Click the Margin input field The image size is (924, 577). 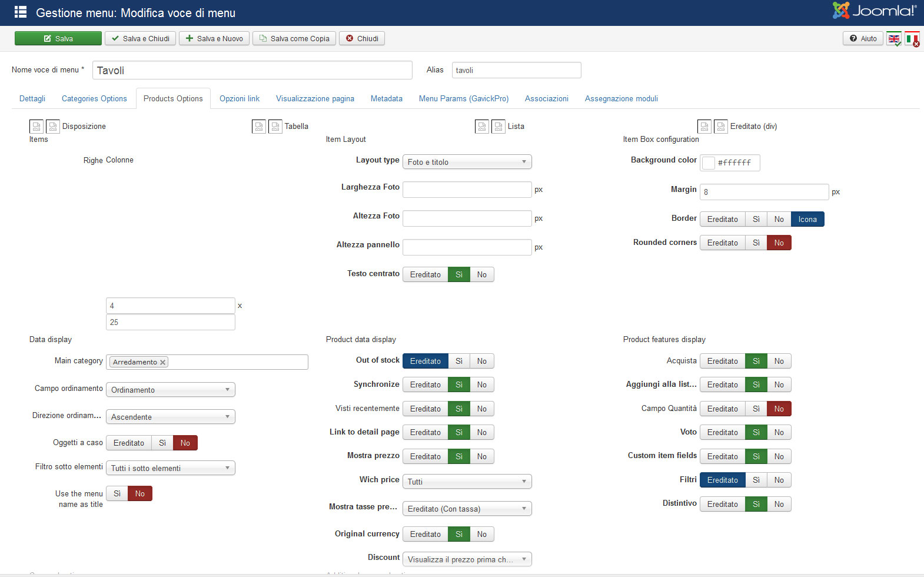pyautogui.click(x=765, y=192)
